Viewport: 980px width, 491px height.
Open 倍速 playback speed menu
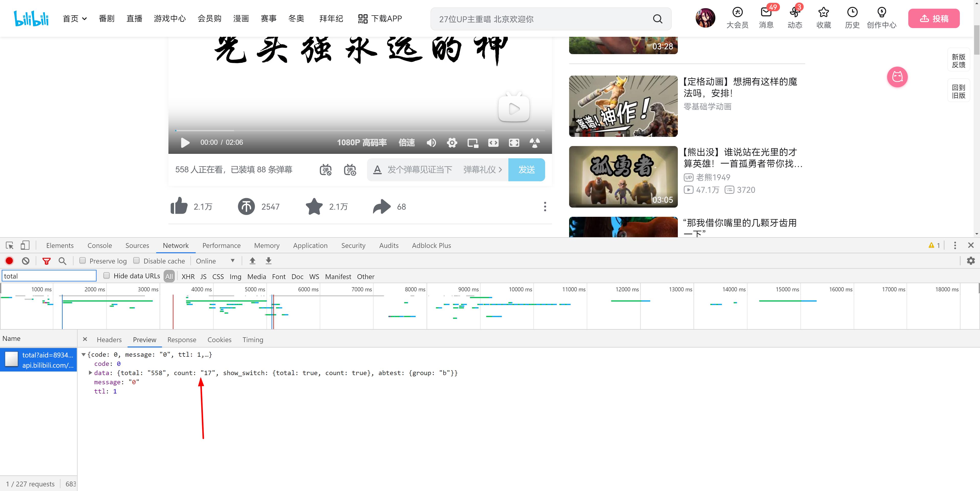[406, 143]
